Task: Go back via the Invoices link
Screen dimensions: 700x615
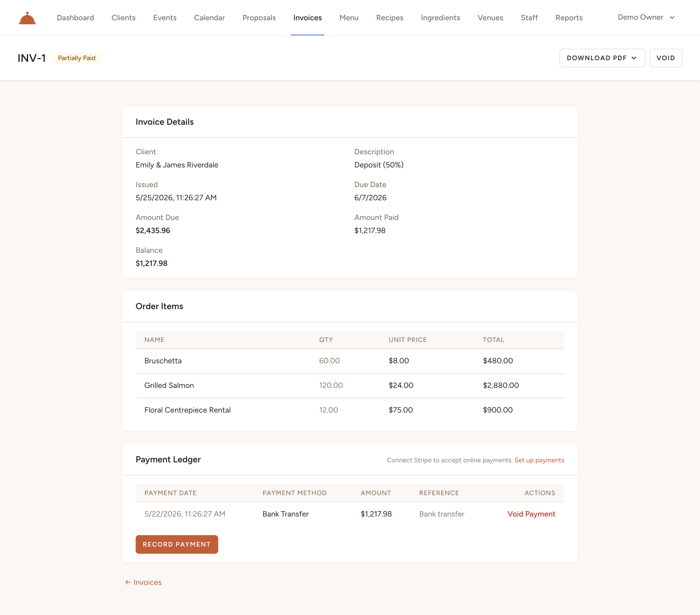Action: tap(143, 582)
